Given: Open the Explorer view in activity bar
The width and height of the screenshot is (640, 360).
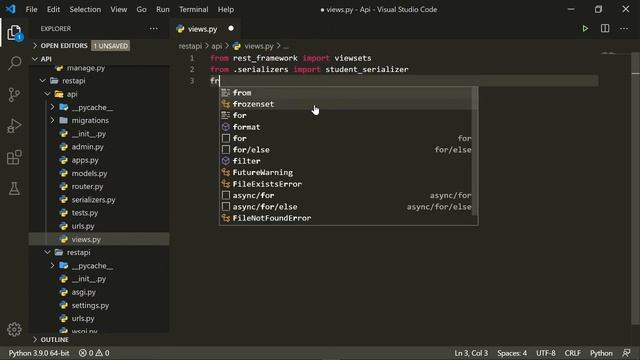Looking at the screenshot, I should coord(14,33).
